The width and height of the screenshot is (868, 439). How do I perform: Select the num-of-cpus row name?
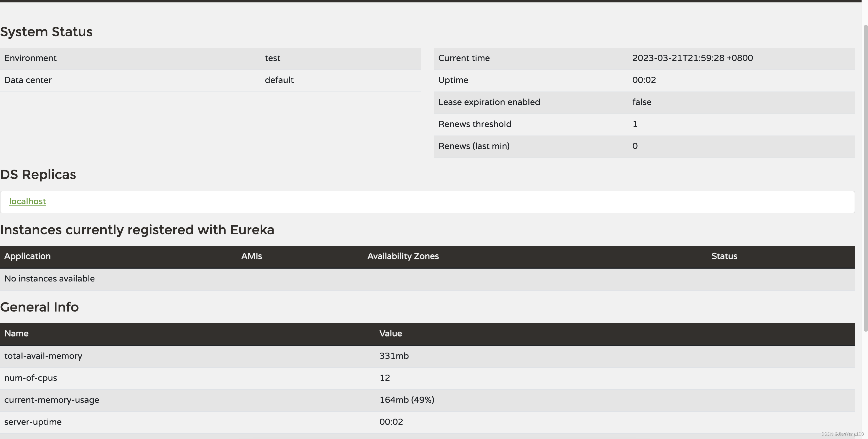point(31,378)
